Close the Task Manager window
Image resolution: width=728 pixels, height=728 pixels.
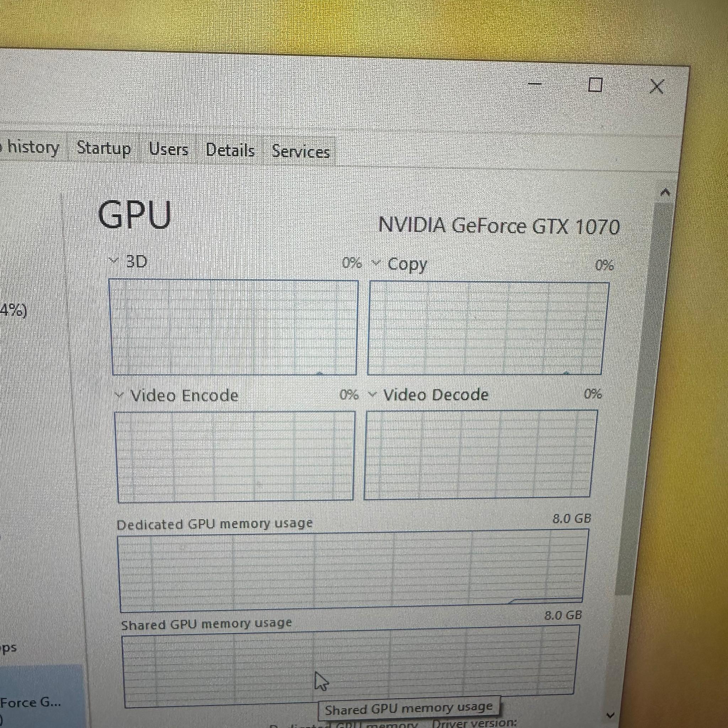[x=657, y=87]
